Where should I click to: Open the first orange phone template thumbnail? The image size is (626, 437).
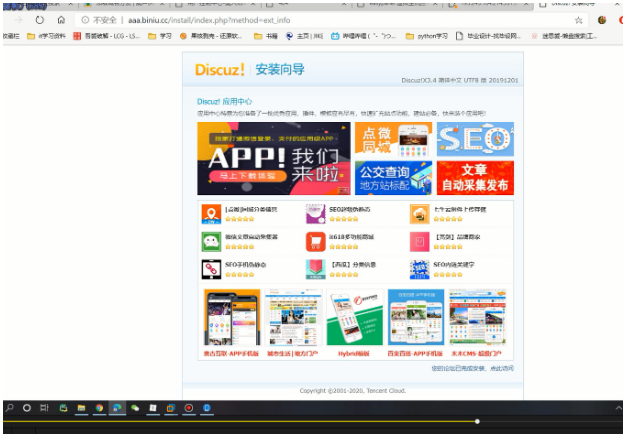232,317
